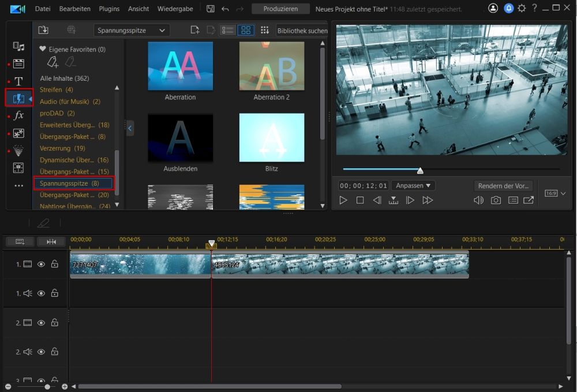
Task: Open the Media room icon
Action: (18, 46)
